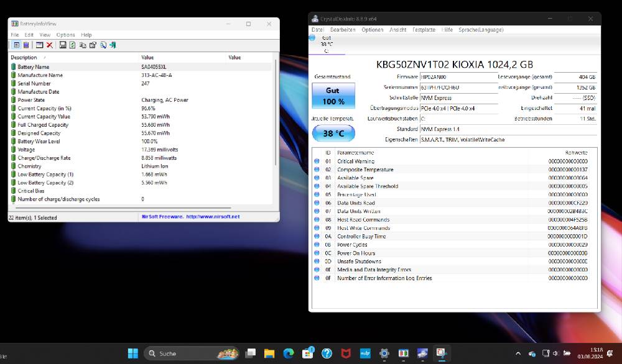Select the Number of charge/discharge cycles row
Viewport: 622px width, 364px height.
pos(141,199)
